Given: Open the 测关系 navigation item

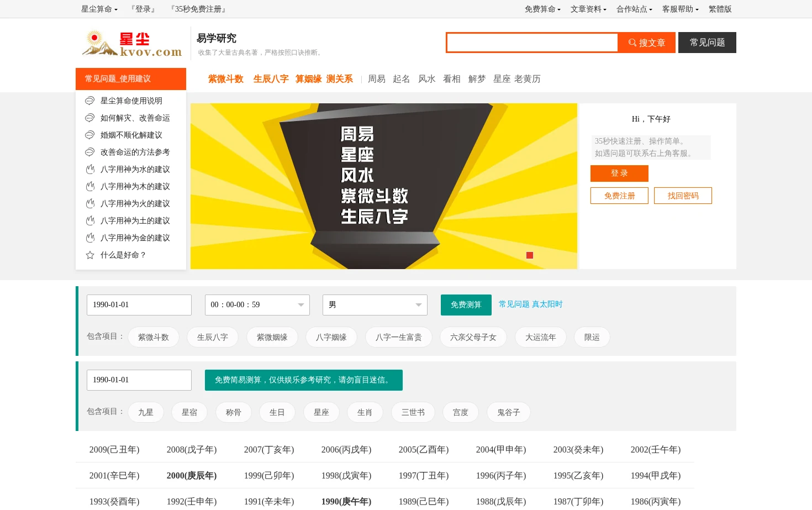Looking at the screenshot, I should (x=340, y=79).
